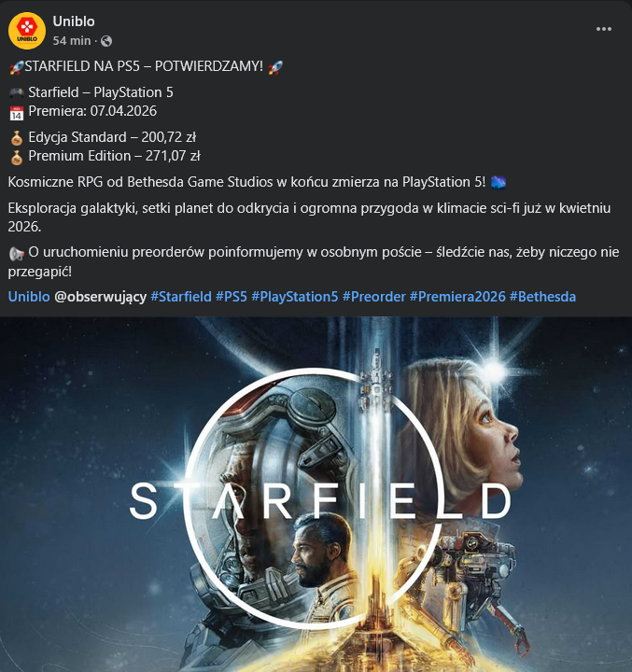Viewport: 632px width, 672px height.
Task: Click the #Starfield hashtag
Action: (x=181, y=297)
